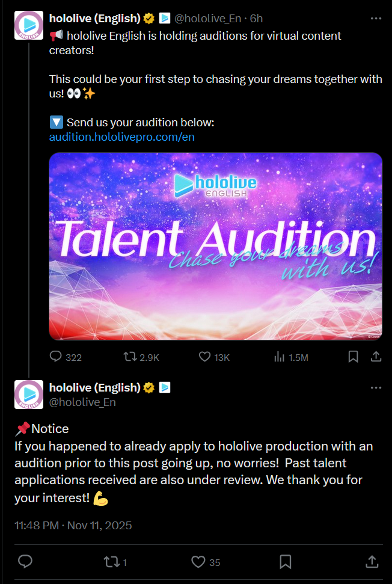Repost the Talent Audition tweet
Screen dimensions: 392x584
(129, 357)
